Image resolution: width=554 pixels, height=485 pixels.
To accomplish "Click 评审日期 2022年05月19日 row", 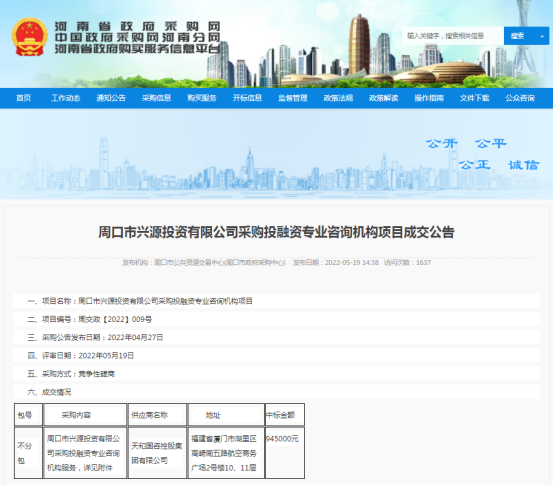I will tap(277, 356).
